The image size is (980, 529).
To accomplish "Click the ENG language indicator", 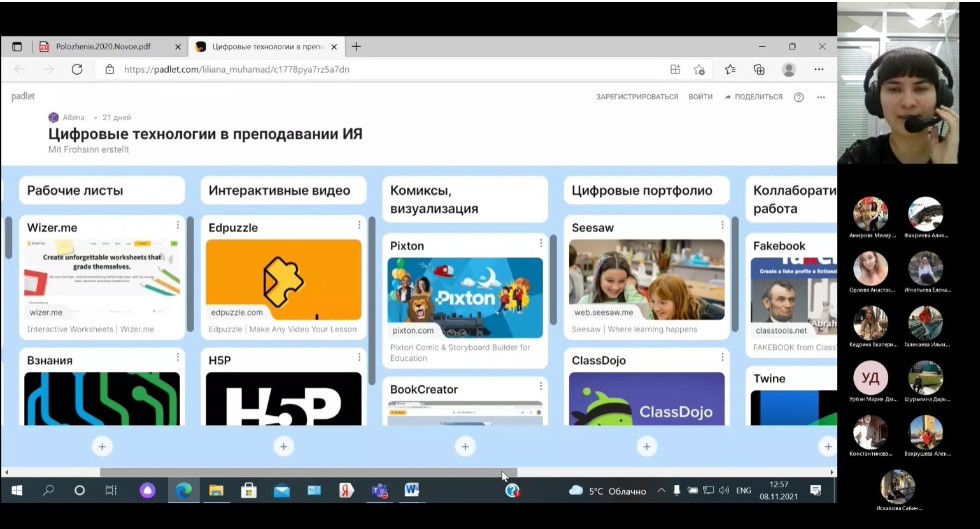I will click(744, 491).
